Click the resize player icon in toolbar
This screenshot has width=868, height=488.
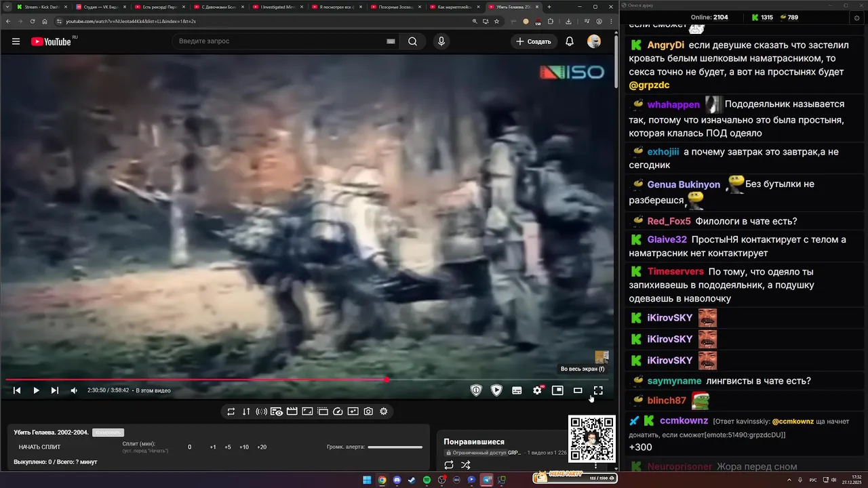pos(307,411)
